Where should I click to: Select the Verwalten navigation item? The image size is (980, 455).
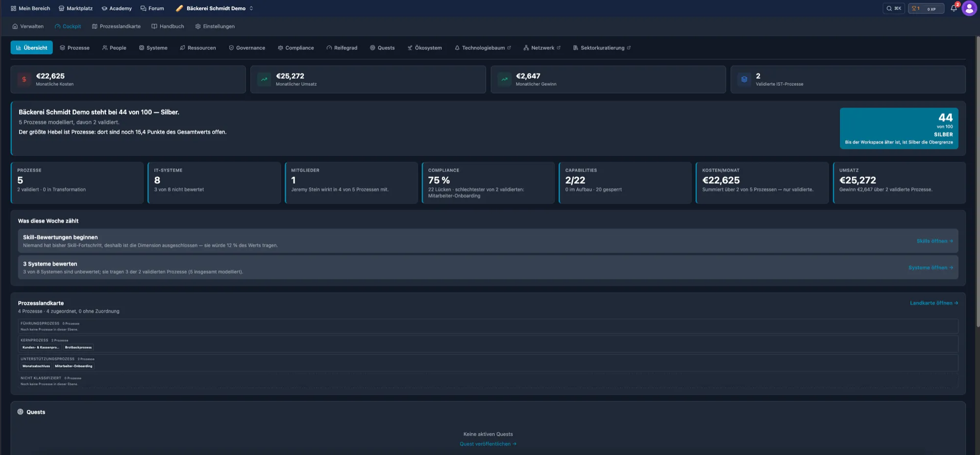pyautogui.click(x=28, y=26)
